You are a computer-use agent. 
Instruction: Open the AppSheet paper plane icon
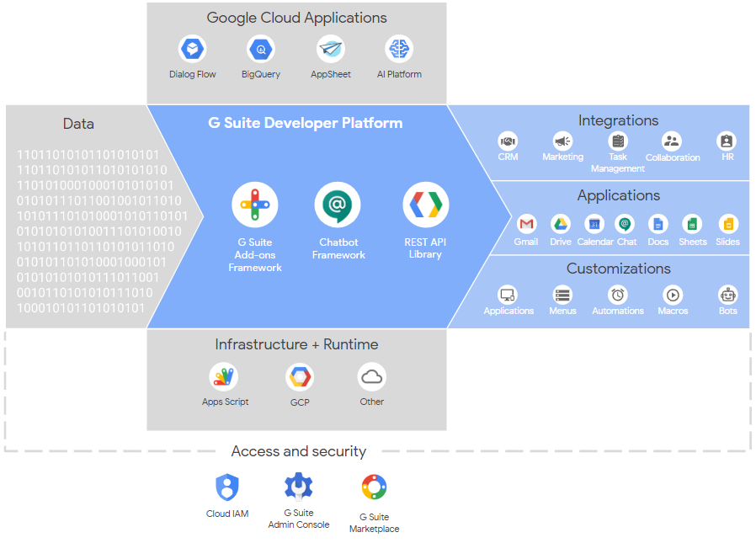pos(330,49)
